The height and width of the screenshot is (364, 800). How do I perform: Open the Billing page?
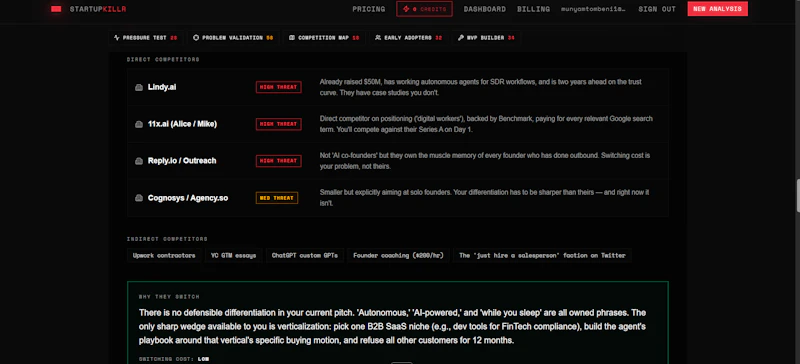tap(533, 9)
